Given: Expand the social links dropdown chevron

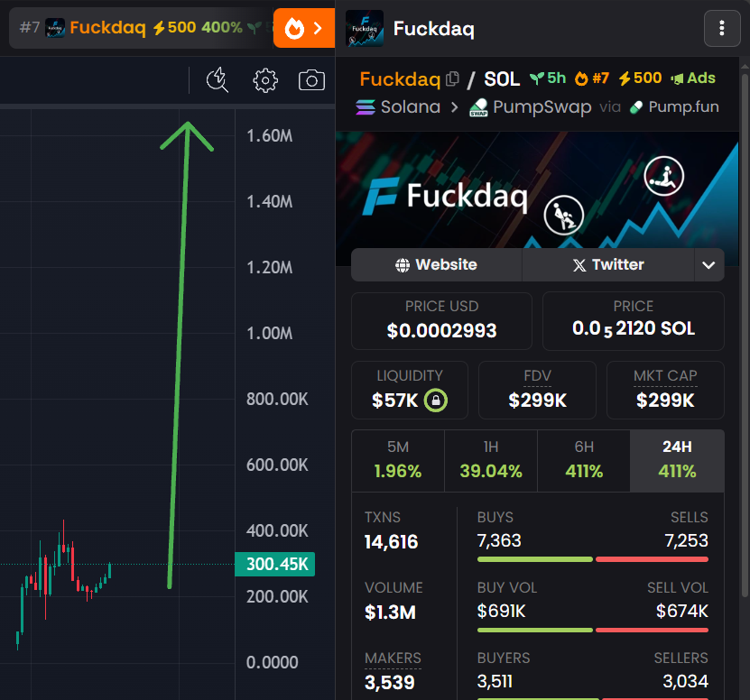Looking at the screenshot, I should [x=708, y=265].
